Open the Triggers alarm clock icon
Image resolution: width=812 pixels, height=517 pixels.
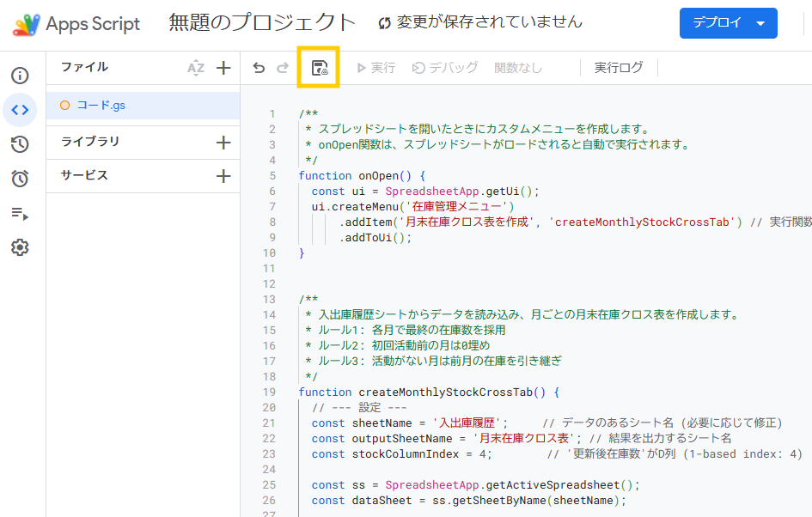(20, 179)
